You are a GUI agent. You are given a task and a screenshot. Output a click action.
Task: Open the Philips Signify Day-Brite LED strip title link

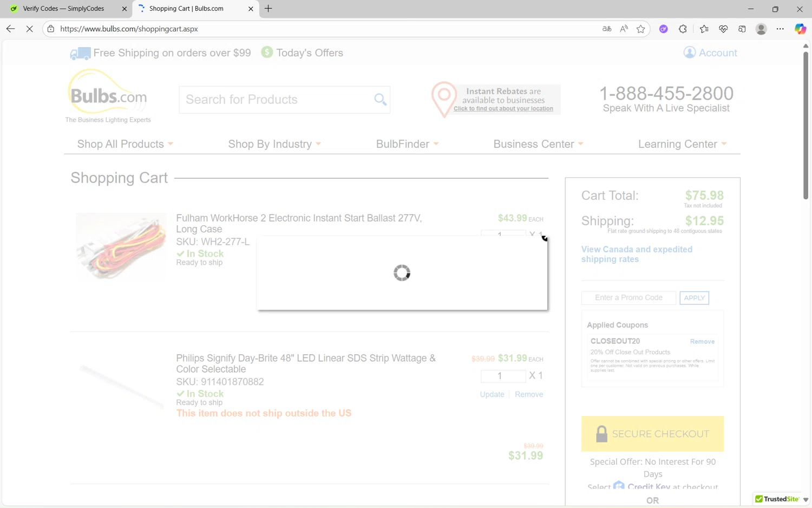(x=306, y=363)
